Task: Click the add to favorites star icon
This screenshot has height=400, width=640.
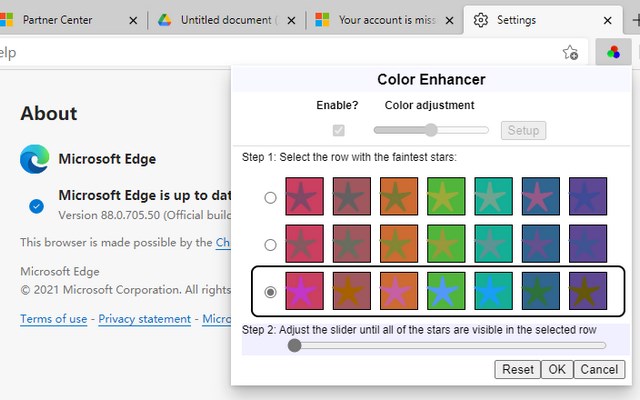Action: click(570, 52)
